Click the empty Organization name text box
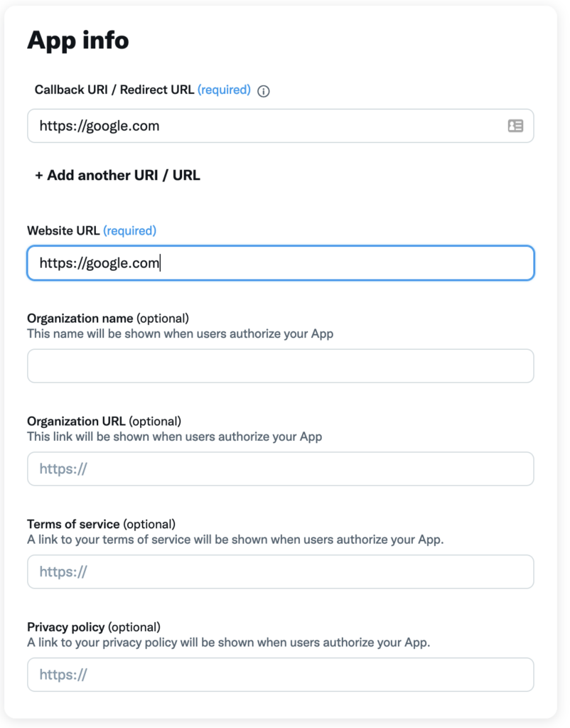Viewport: 570px width, 728px height. [280, 366]
